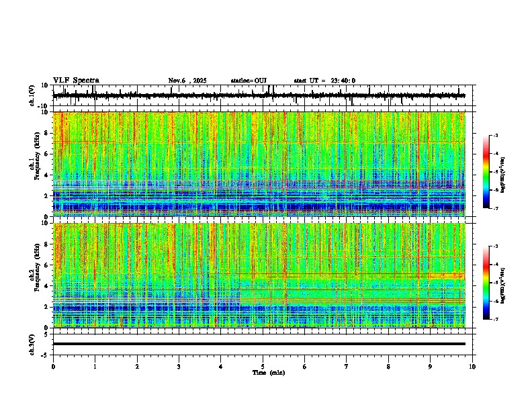Click the "start UT = 23:40: 0" text
The image size is (532, 411).
click(324, 81)
